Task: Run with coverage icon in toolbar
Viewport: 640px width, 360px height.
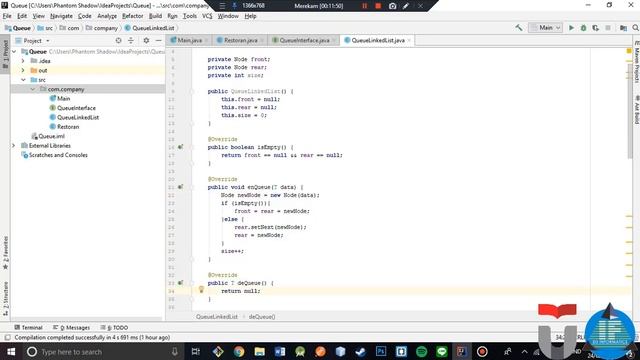Action: pyautogui.click(x=596, y=28)
